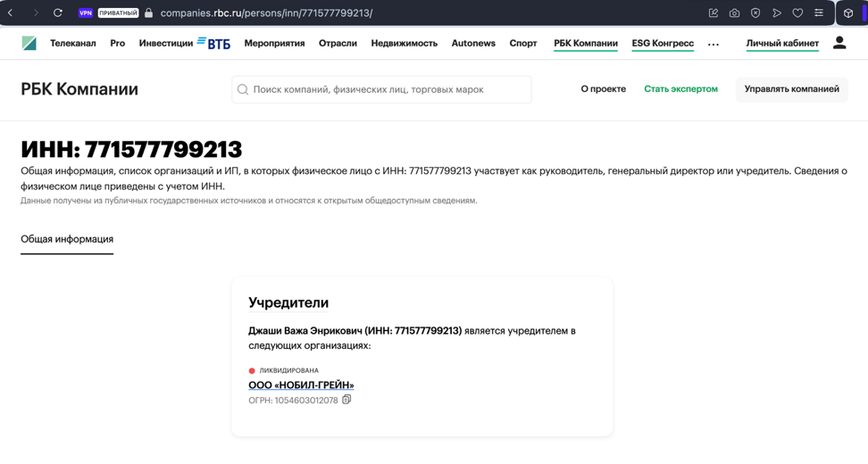
Task: Open the ООО «НОБИЛ-ГРЕЙН» company link
Action: 301,385
